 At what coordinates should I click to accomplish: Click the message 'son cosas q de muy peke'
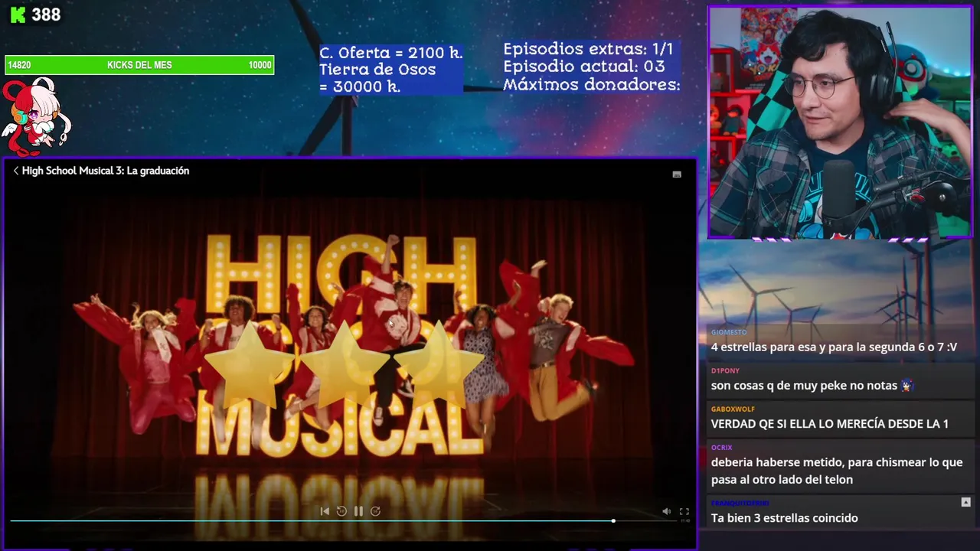point(804,385)
